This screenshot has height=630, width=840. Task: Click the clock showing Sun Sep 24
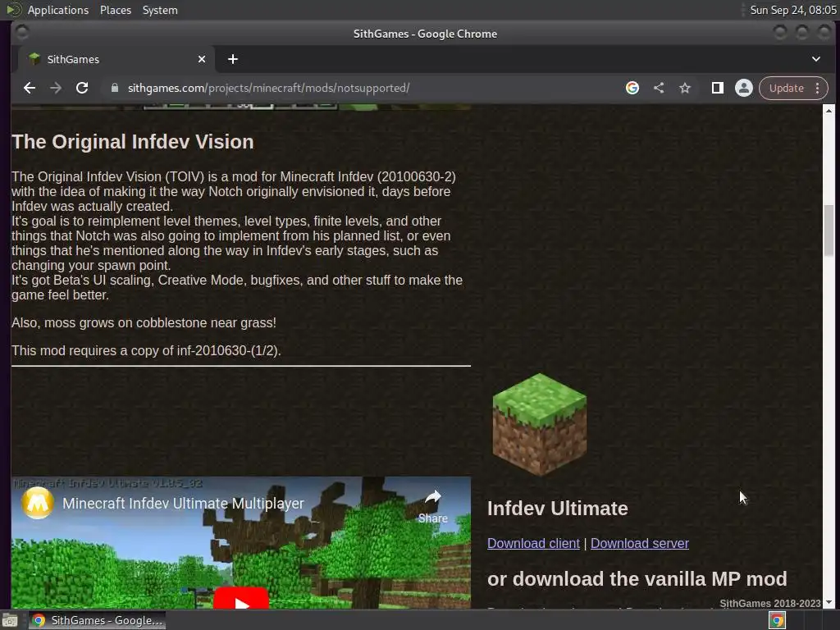coord(793,10)
